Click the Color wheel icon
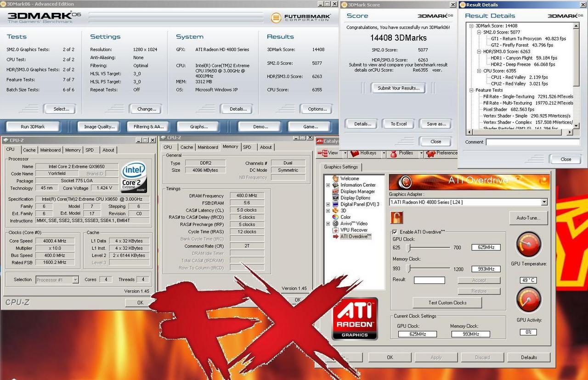This screenshot has height=380, width=588. point(335,217)
